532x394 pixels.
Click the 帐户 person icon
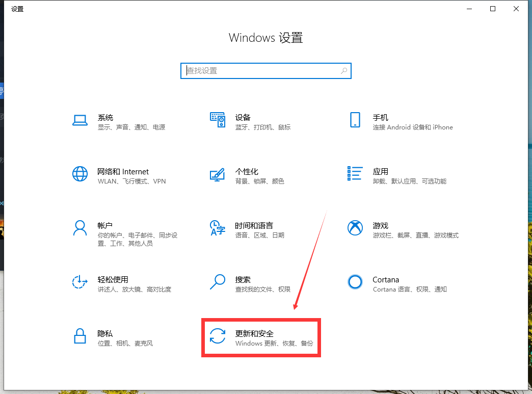80,228
